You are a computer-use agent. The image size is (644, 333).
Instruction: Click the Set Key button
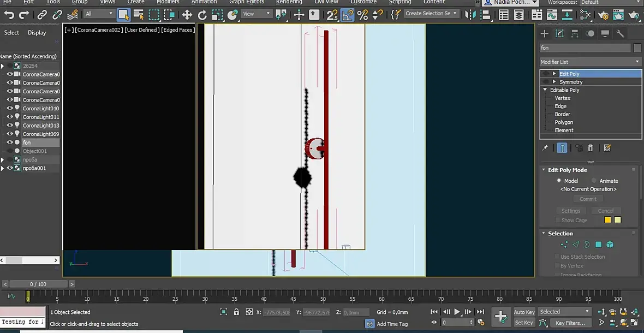524,323
